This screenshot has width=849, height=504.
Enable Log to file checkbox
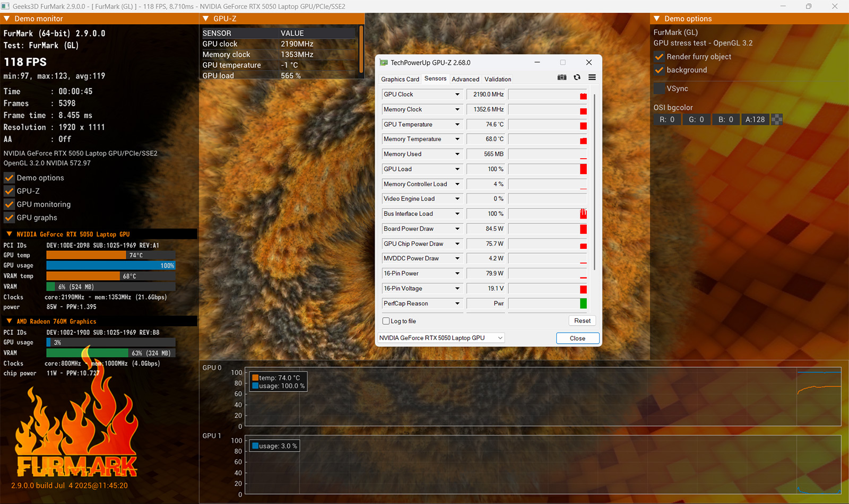pos(386,321)
